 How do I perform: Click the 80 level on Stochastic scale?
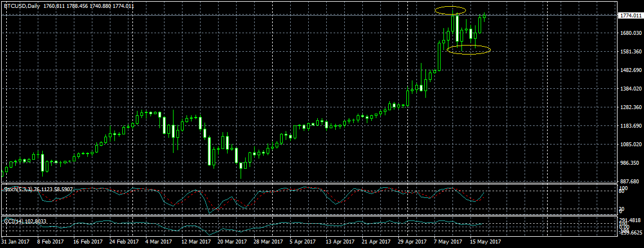click(x=622, y=191)
